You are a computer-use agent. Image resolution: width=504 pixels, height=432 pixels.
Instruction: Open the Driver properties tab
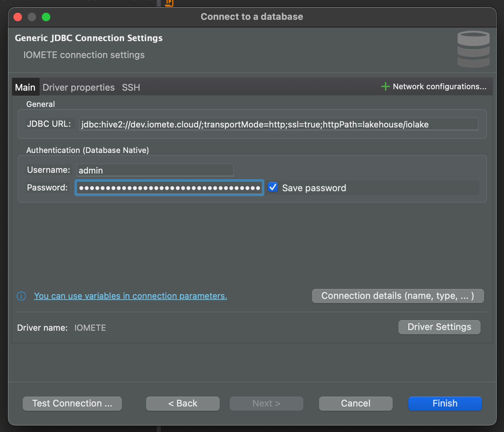pos(79,87)
